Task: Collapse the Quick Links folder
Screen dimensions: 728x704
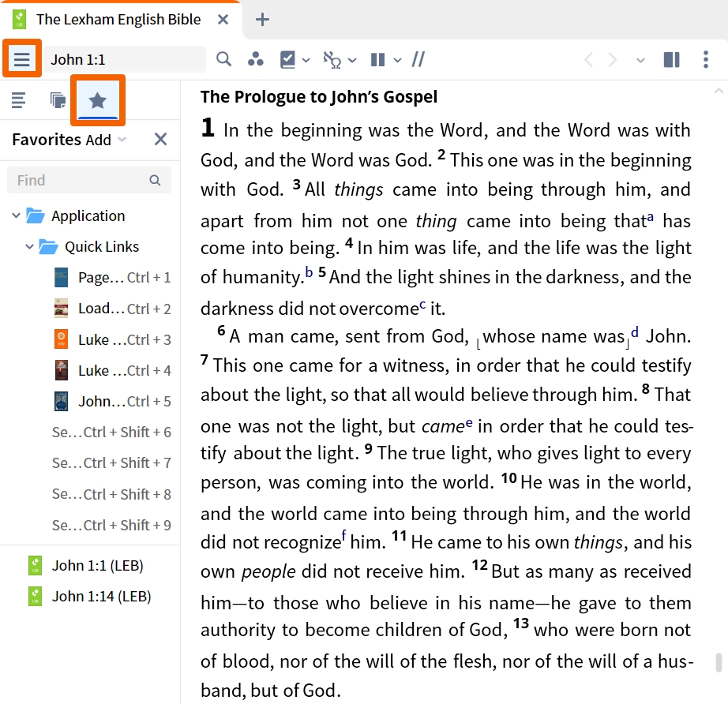Action: pyautogui.click(x=29, y=246)
